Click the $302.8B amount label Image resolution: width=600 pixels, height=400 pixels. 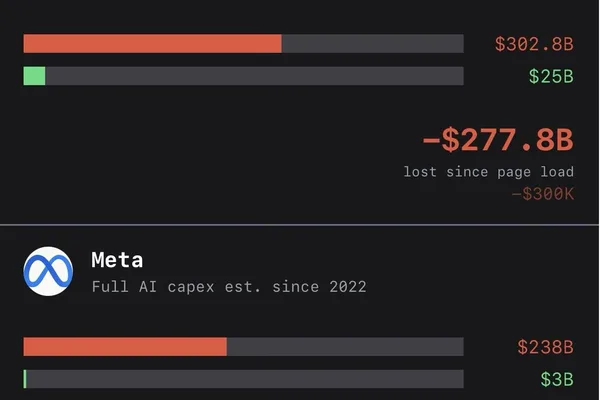point(534,44)
